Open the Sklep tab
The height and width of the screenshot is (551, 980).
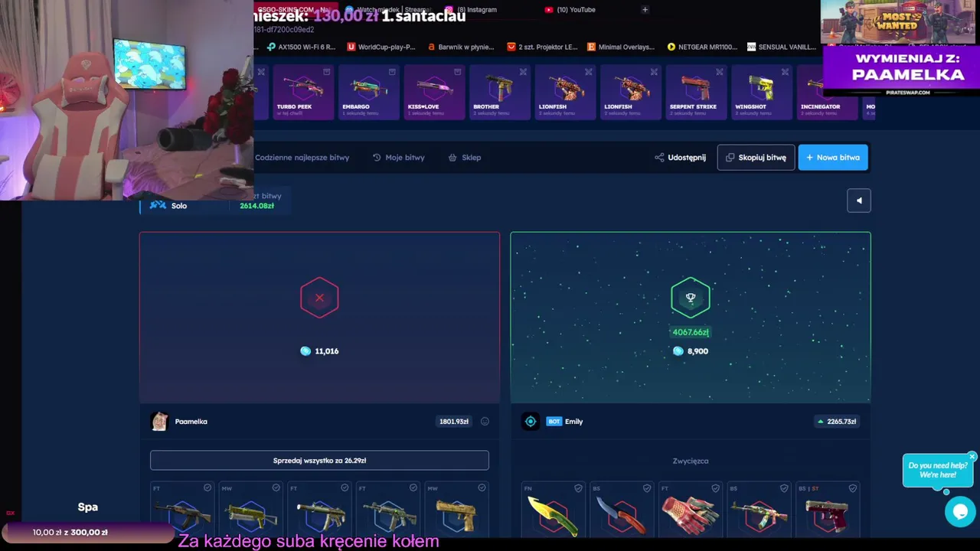(x=465, y=158)
